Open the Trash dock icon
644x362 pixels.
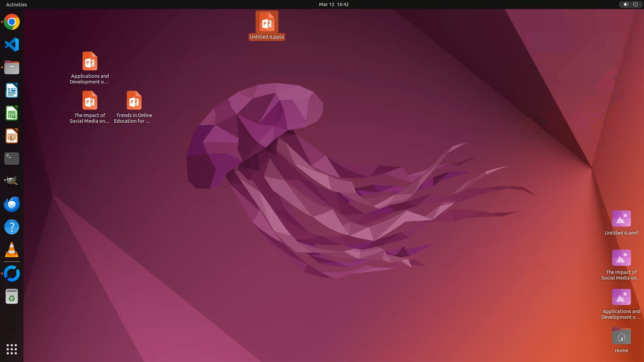pos(12,296)
